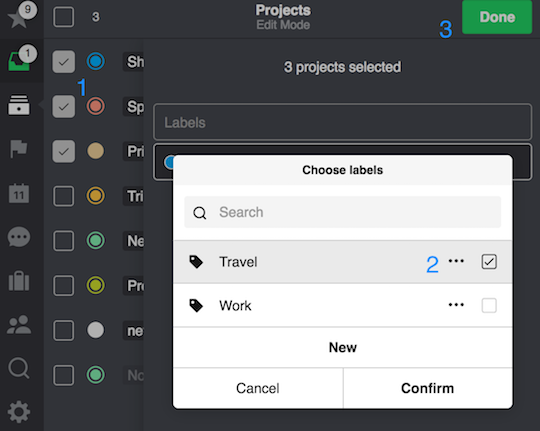The image size is (540, 431).
Task: Open the flag sidebar icon
Action: point(19,148)
